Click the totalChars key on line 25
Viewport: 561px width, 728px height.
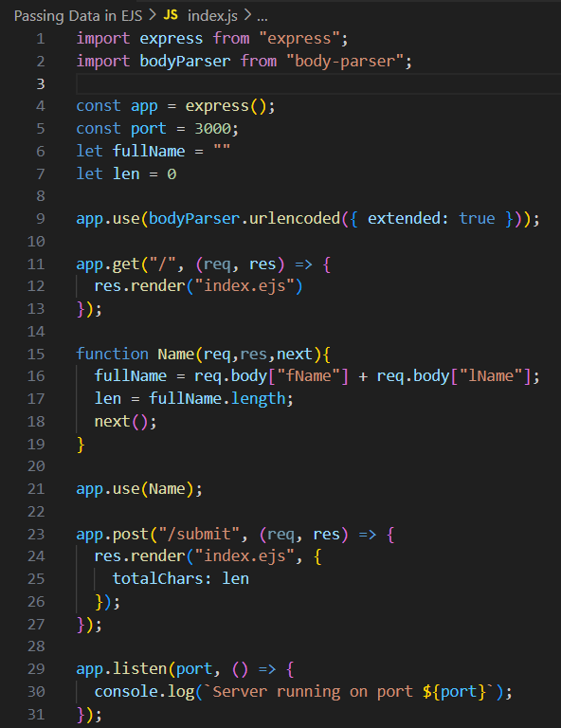pyautogui.click(x=157, y=579)
